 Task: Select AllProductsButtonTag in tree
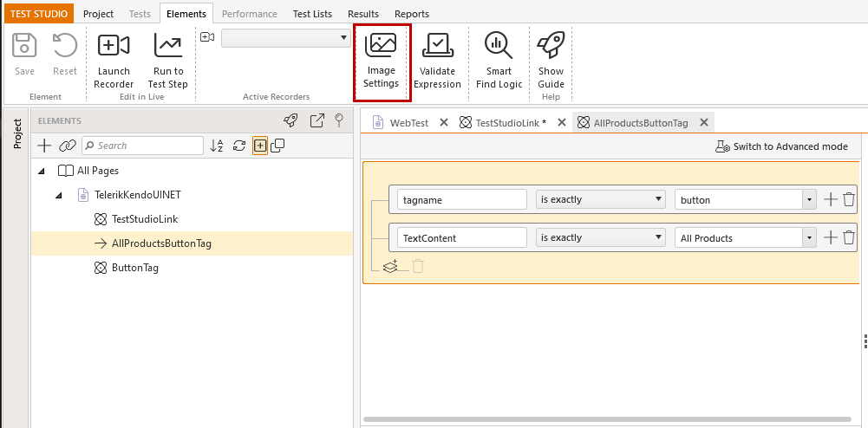tap(161, 243)
